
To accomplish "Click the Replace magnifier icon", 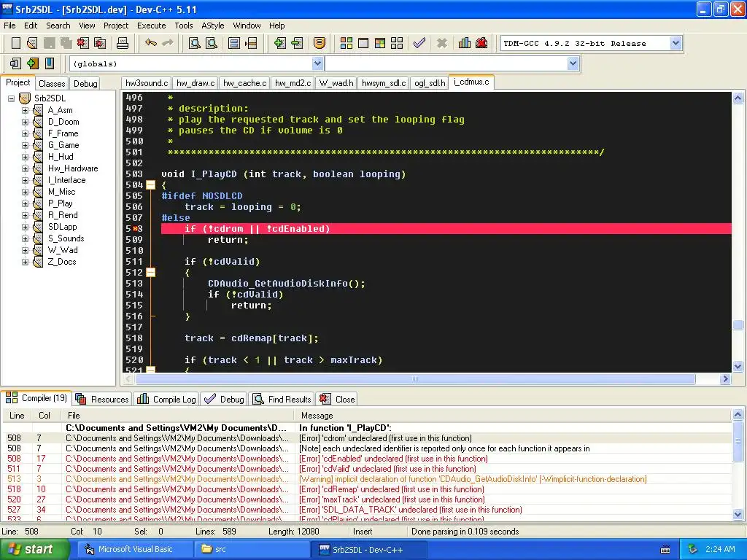I will 212,43.
